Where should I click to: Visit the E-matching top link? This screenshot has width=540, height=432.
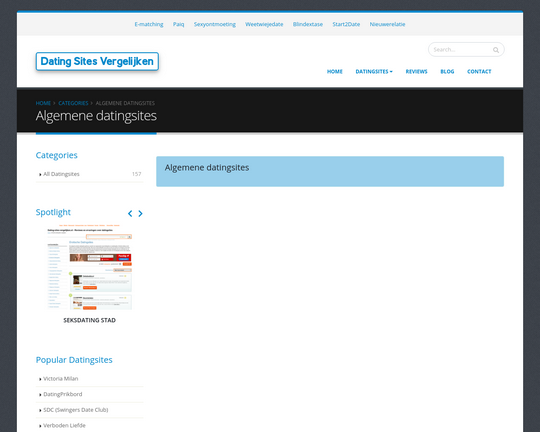pyautogui.click(x=149, y=24)
